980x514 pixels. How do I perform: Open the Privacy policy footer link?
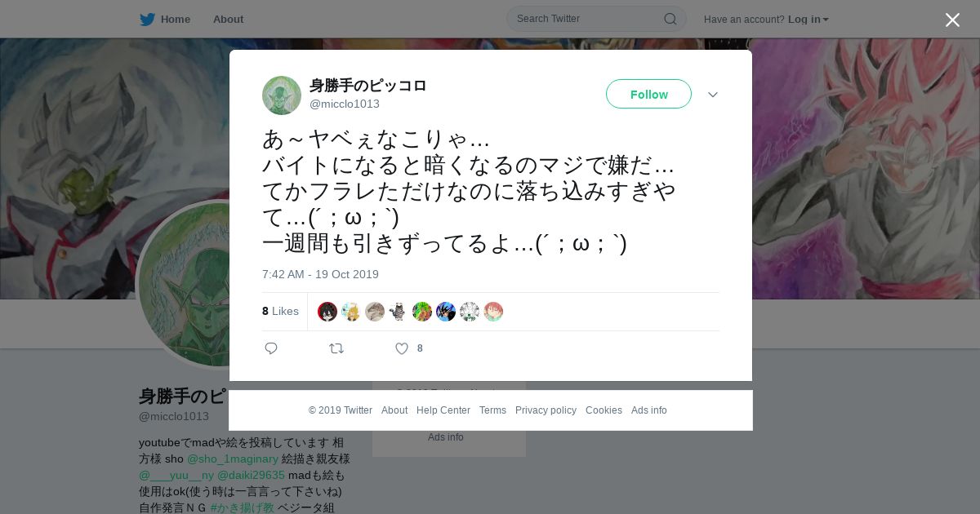[x=546, y=410]
